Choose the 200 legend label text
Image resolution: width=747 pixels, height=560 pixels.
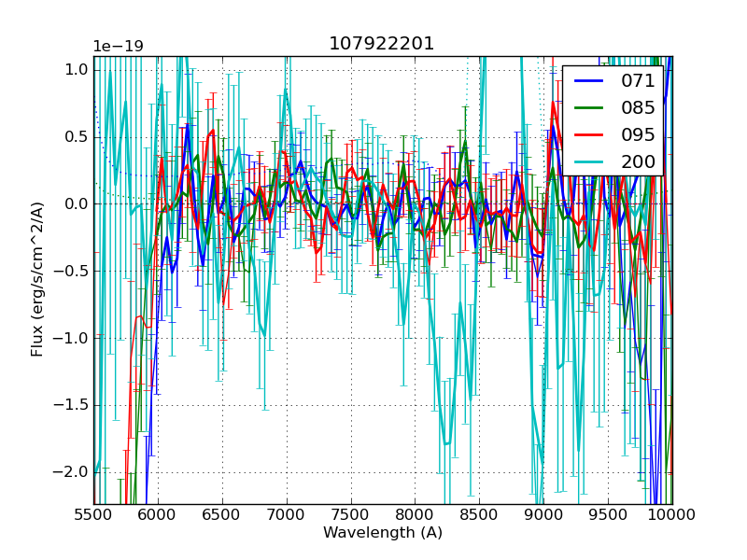638,162
